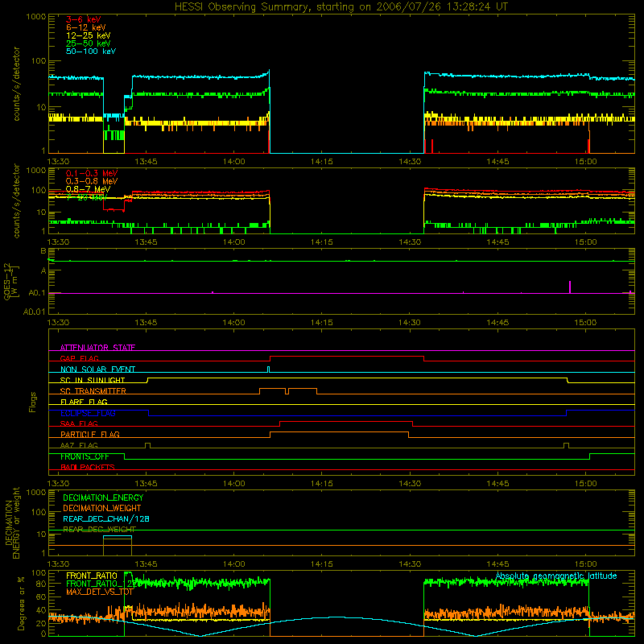Click the DECIMATION_ENERGY legend label
The image size is (644, 644).
(x=103, y=497)
